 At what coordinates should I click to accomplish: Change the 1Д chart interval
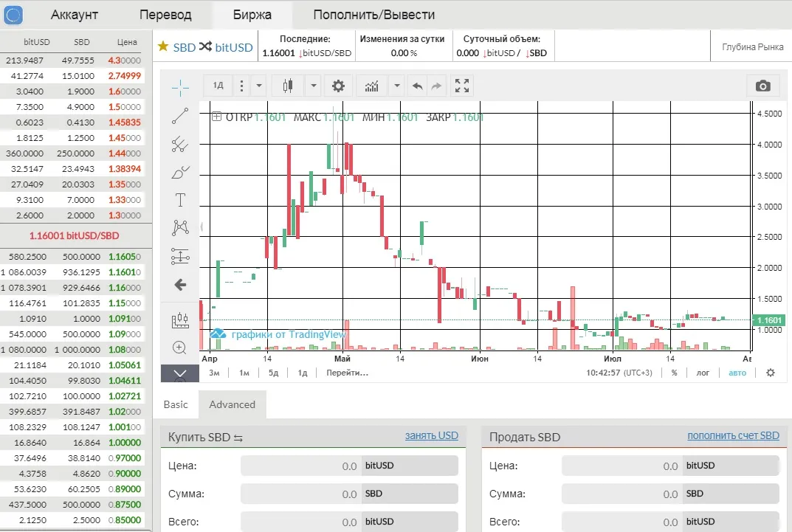coord(218,86)
